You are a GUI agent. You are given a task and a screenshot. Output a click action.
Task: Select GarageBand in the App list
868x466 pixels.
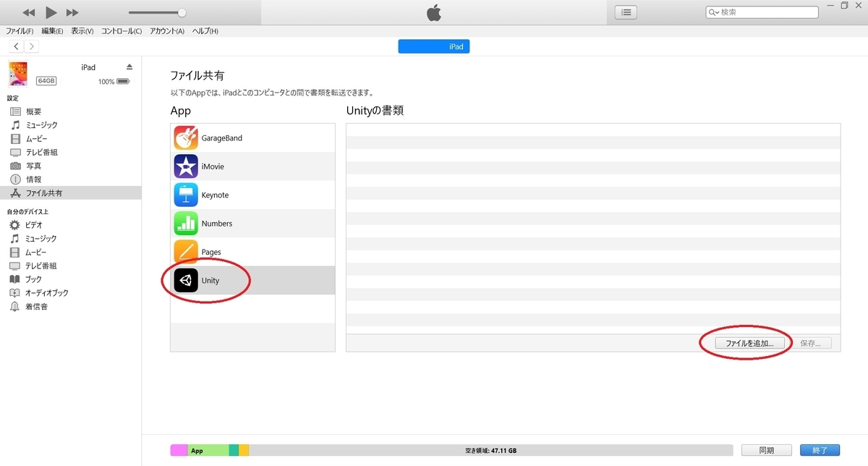point(252,138)
